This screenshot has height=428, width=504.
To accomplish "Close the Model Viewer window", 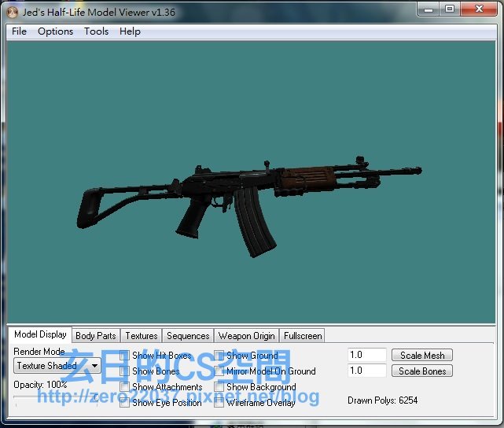I will click(479, 9).
